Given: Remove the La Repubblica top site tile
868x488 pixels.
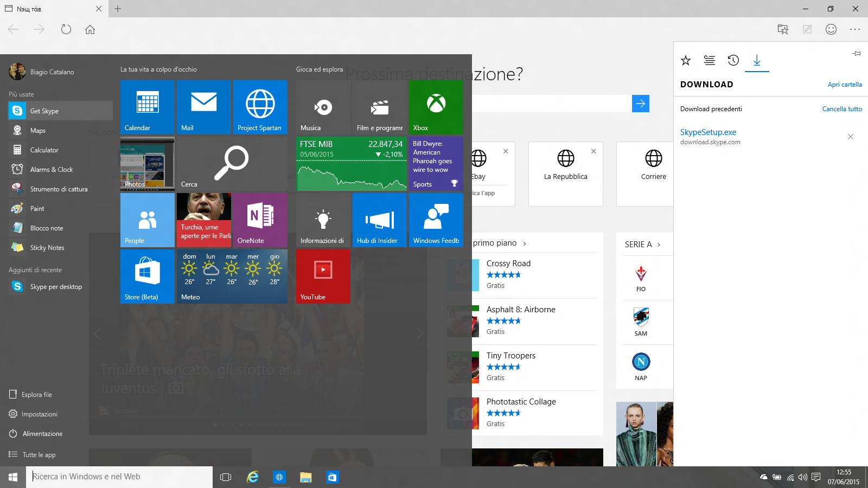Looking at the screenshot, I should click(x=593, y=151).
